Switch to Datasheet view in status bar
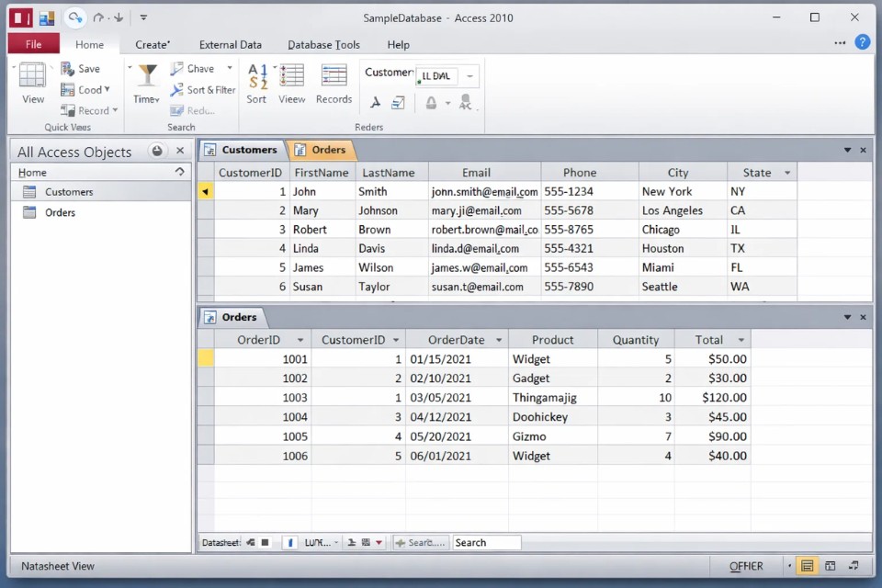 click(807, 566)
